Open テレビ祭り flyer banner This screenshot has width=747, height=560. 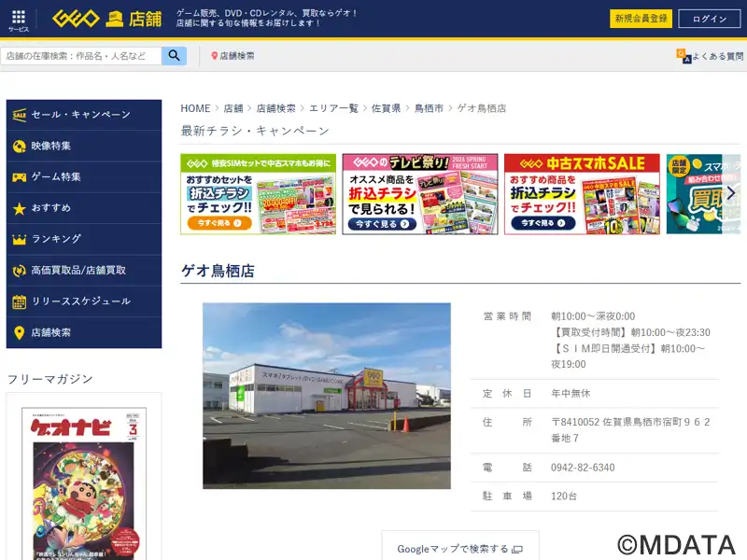pos(419,194)
